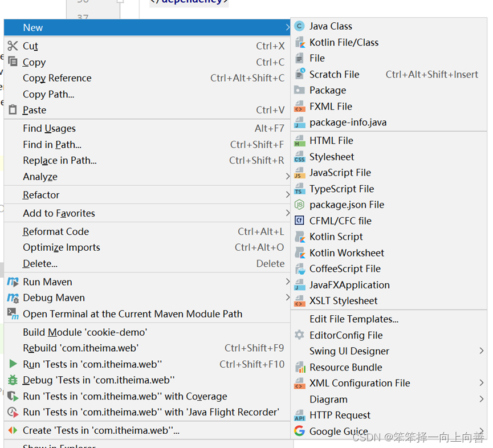The width and height of the screenshot is (493, 448).
Task: Open Edit File Templates... entry
Action: click(x=389, y=319)
